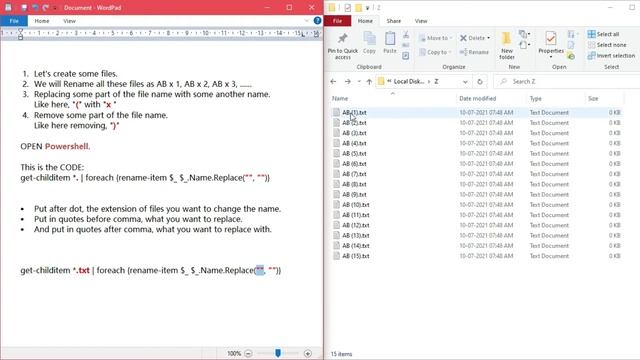This screenshot has height=360, width=640.
Task: Open recent locations dropdown beside Forward arrow
Action: pos(359,82)
